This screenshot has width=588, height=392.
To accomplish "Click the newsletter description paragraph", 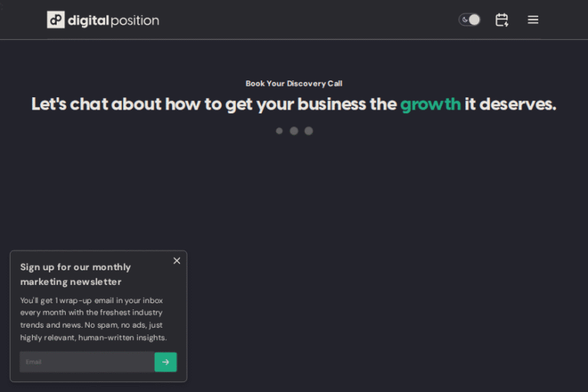I will click(93, 318).
